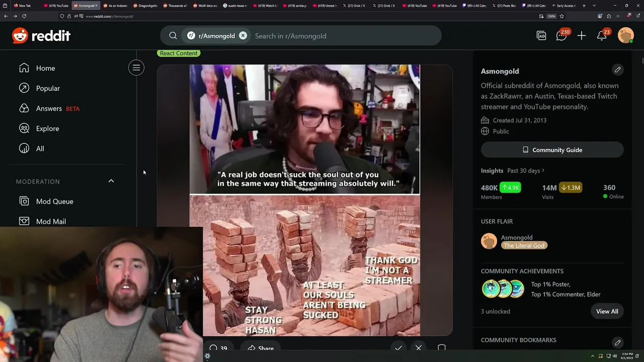Click the 360 Online count
The height and width of the screenshot is (362, 644).
613,192
